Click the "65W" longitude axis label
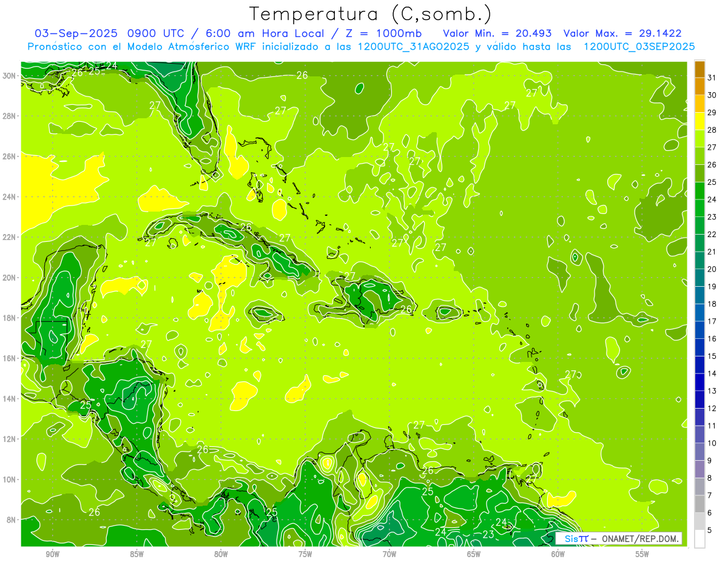The width and height of the screenshot is (728, 562). 474,554
